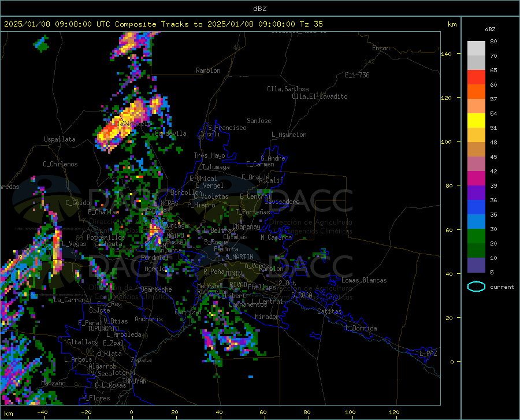
Task: Select the magenta 39-42 dBZ swatch
Action: tap(476, 179)
